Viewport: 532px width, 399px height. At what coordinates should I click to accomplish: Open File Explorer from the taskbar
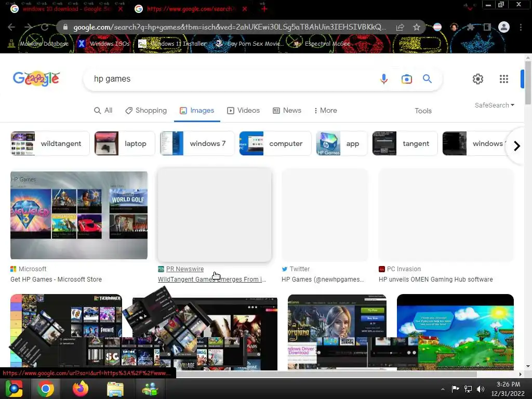(115, 389)
